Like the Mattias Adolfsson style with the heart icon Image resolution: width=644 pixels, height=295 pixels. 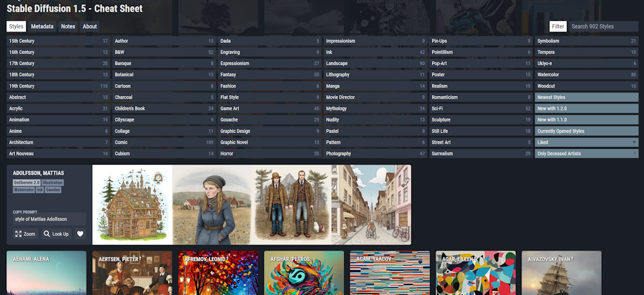click(80, 234)
